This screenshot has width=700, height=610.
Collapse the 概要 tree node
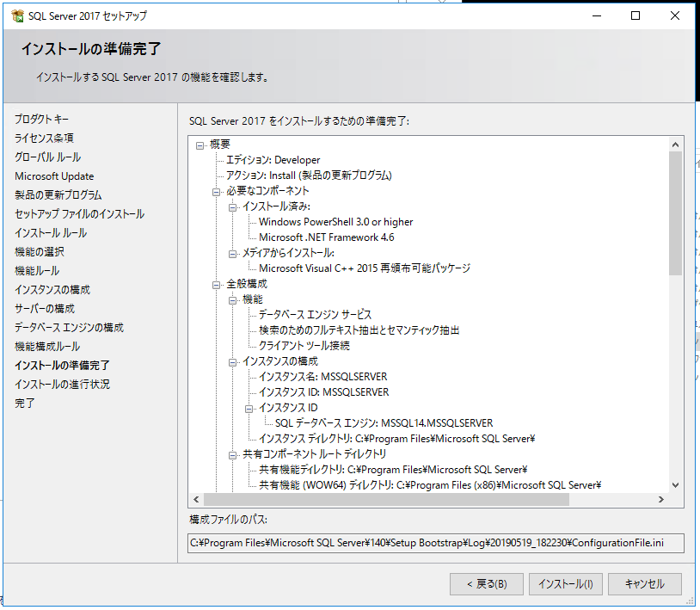coord(200,145)
